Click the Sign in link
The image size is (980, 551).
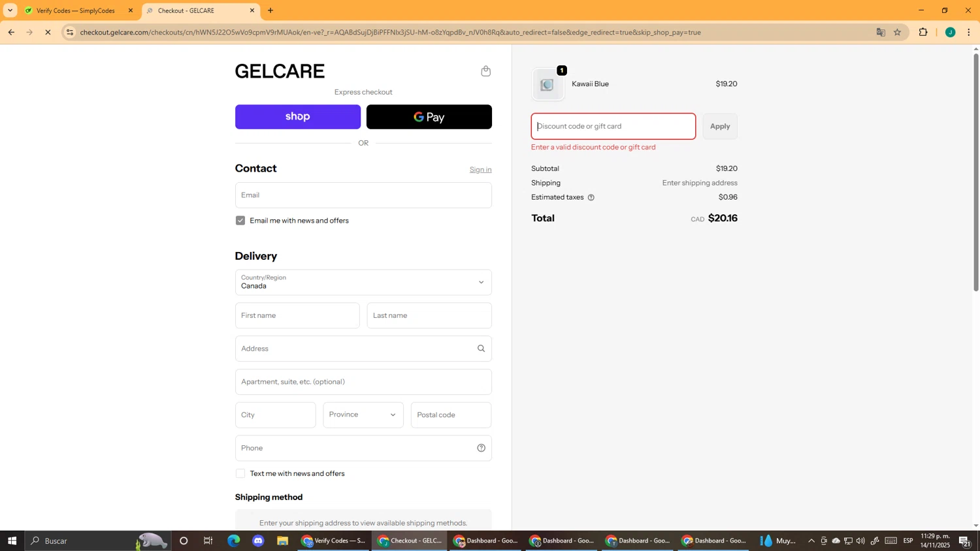[x=480, y=170]
